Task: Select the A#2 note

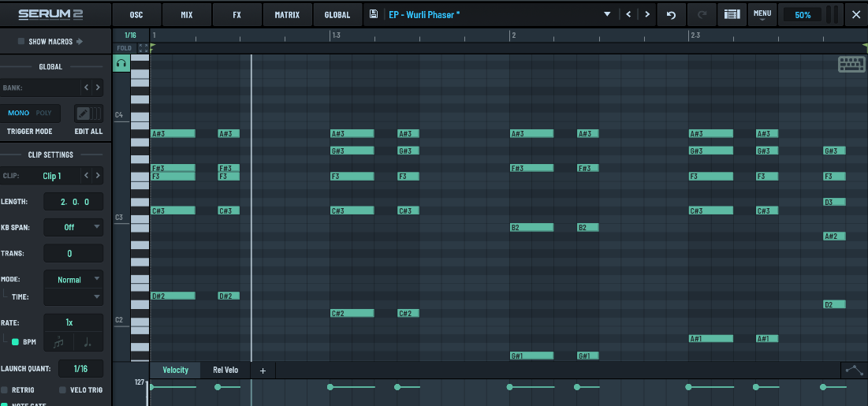Action: 834,236
